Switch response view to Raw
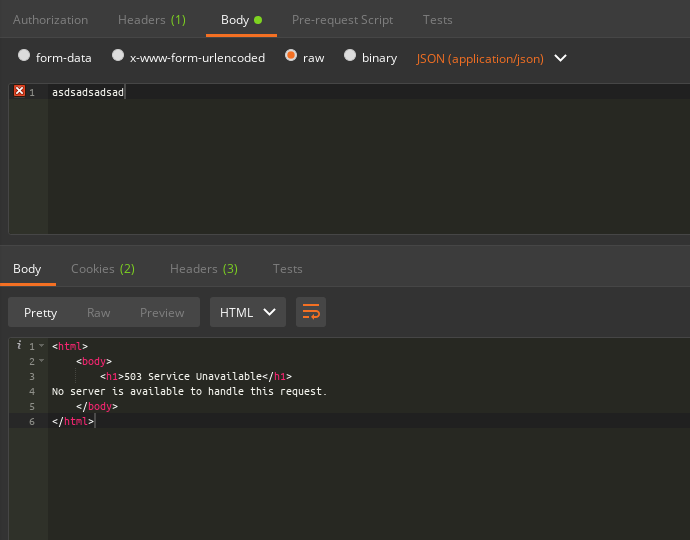This screenshot has width=690, height=540. tap(98, 312)
